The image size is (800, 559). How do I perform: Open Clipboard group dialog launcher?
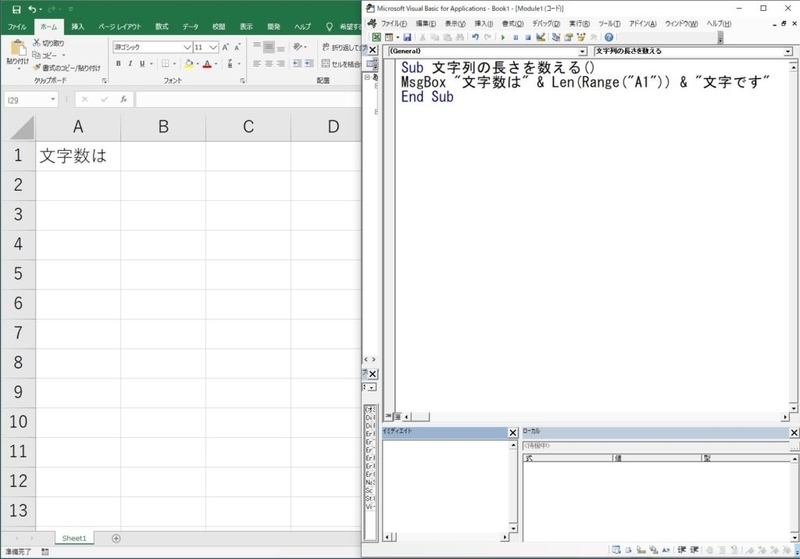[104, 81]
